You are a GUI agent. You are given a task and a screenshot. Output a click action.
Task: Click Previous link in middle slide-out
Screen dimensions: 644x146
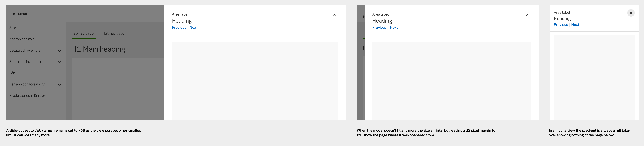pyautogui.click(x=379, y=28)
